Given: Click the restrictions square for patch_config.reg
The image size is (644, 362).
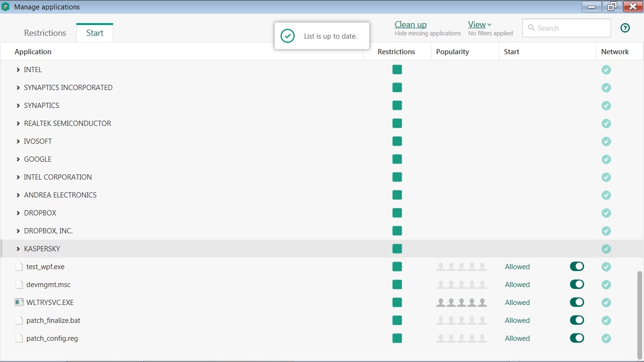Looking at the screenshot, I should [x=397, y=338].
